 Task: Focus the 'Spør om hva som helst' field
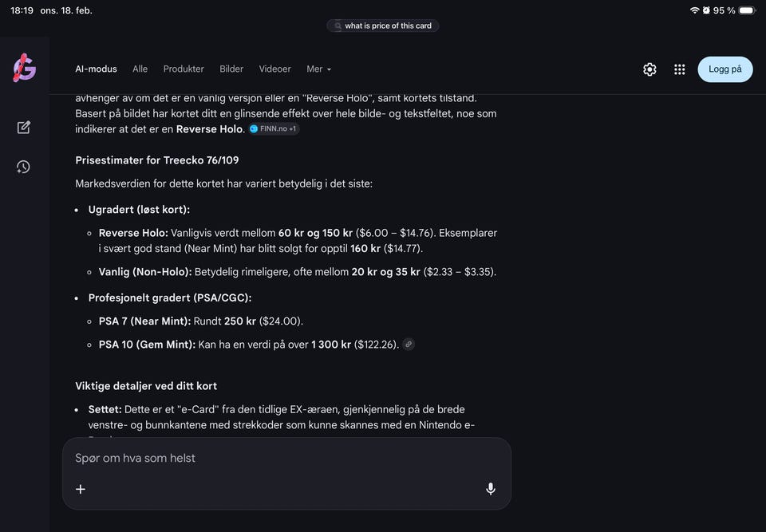(x=271, y=459)
